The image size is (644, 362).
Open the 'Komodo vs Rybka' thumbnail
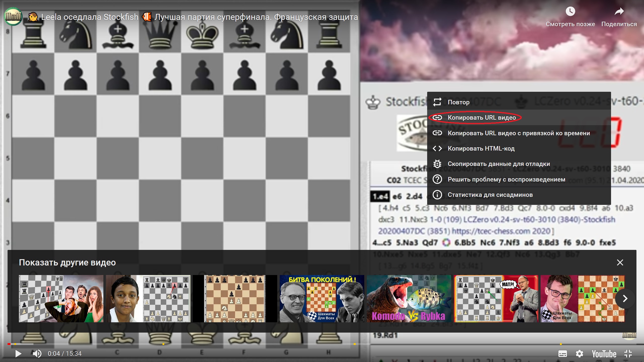(409, 299)
